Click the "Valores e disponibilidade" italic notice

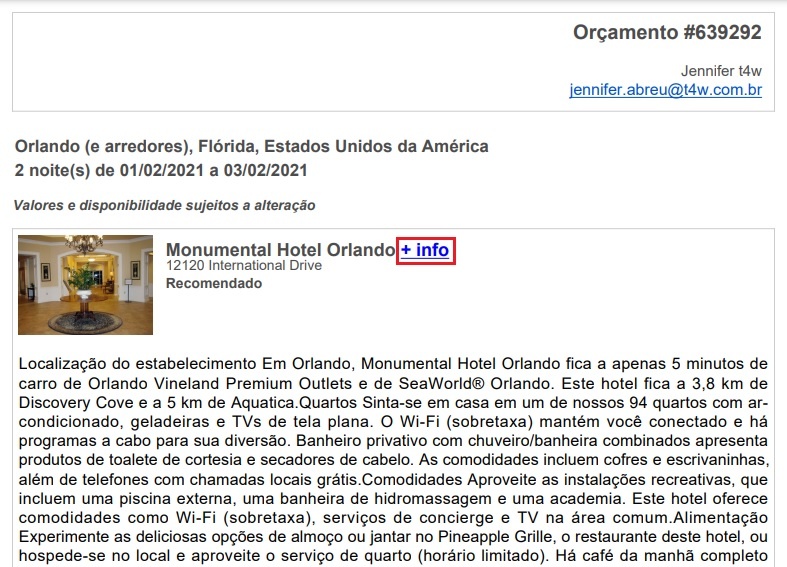[164, 205]
